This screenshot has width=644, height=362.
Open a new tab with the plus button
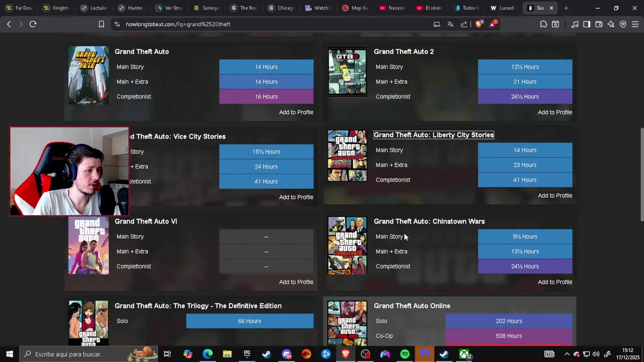pos(566,8)
